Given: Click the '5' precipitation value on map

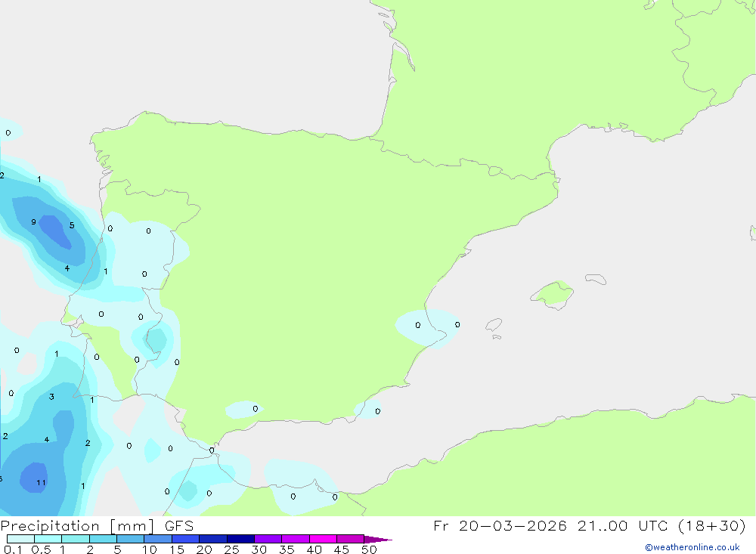Looking at the screenshot, I should [x=72, y=225].
